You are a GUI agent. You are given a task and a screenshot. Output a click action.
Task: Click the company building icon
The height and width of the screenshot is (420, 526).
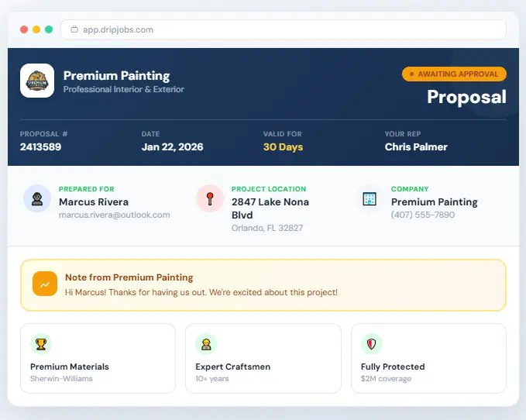click(x=370, y=198)
